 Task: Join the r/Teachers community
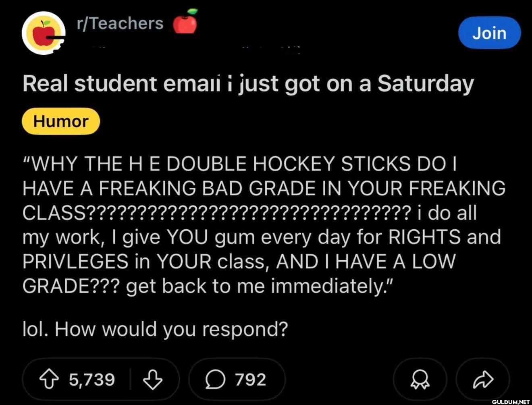[489, 33]
